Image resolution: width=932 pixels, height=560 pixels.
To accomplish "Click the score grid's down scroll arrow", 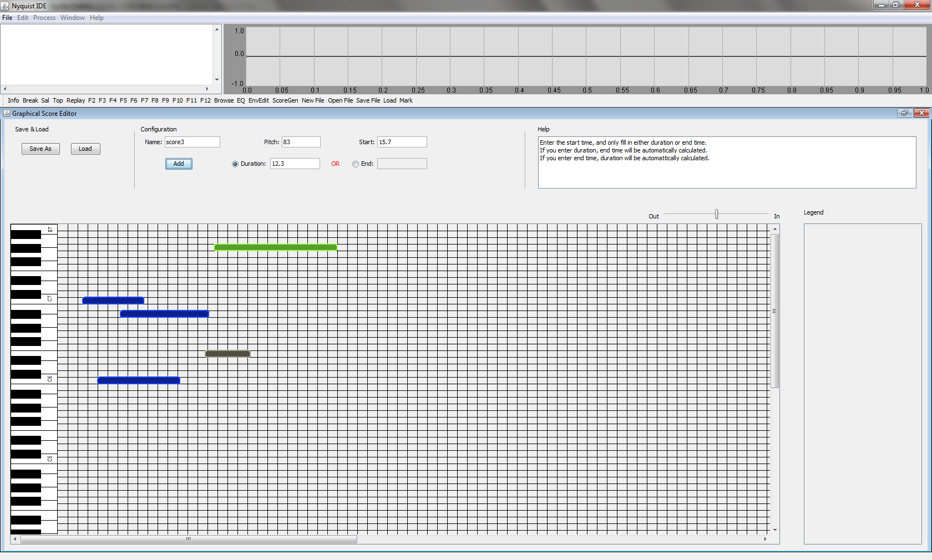I will 775,530.
